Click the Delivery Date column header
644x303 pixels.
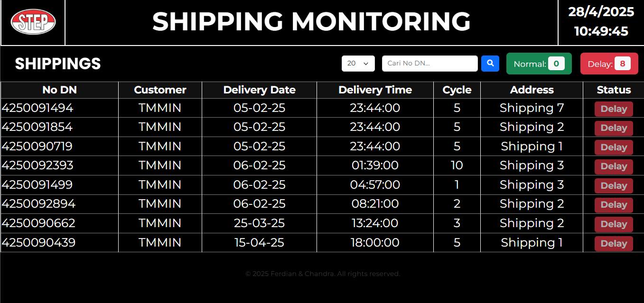pyautogui.click(x=259, y=90)
